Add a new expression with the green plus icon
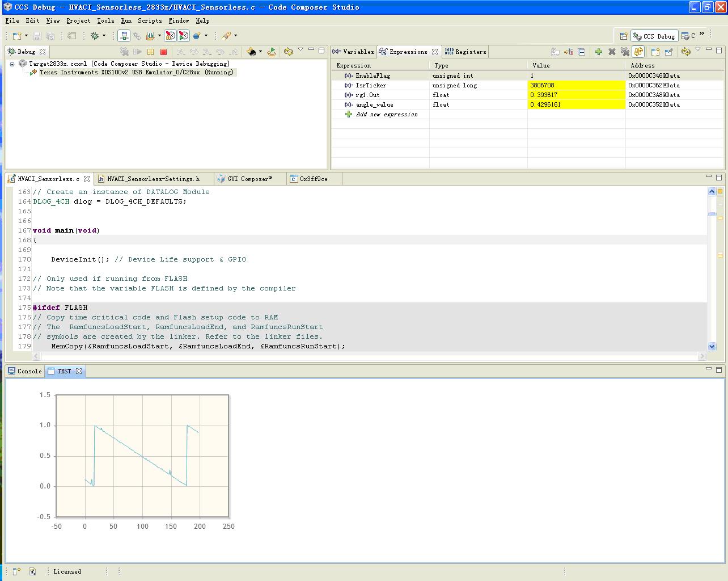Viewport: 728px width, 581px height. [x=599, y=52]
